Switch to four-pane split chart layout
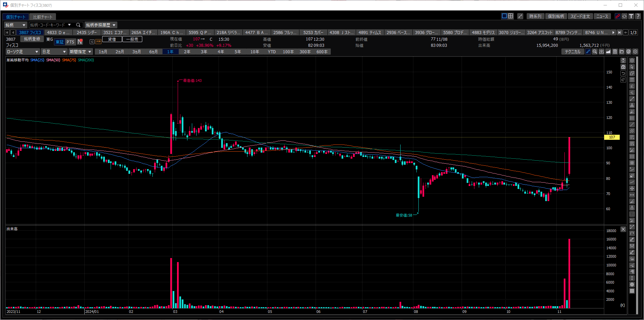 click(510, 16)
